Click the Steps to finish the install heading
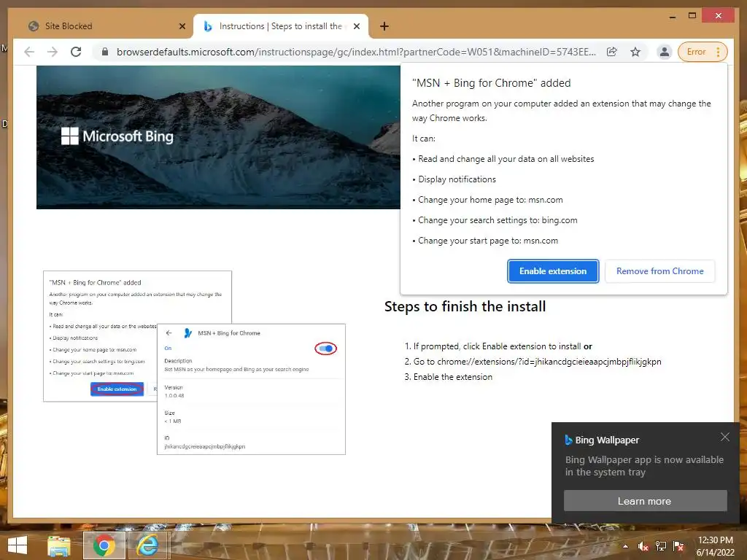This screenshot has width=747, height=560. click(465, 307)
